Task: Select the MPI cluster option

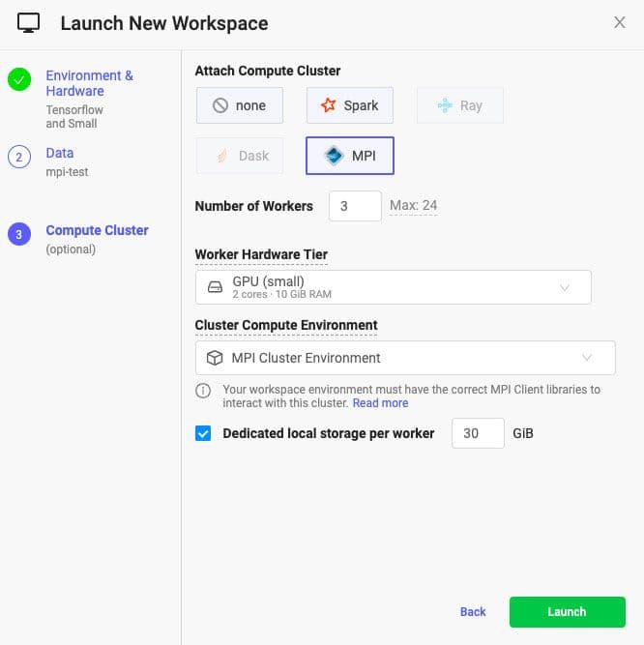Action: point(349,156)
